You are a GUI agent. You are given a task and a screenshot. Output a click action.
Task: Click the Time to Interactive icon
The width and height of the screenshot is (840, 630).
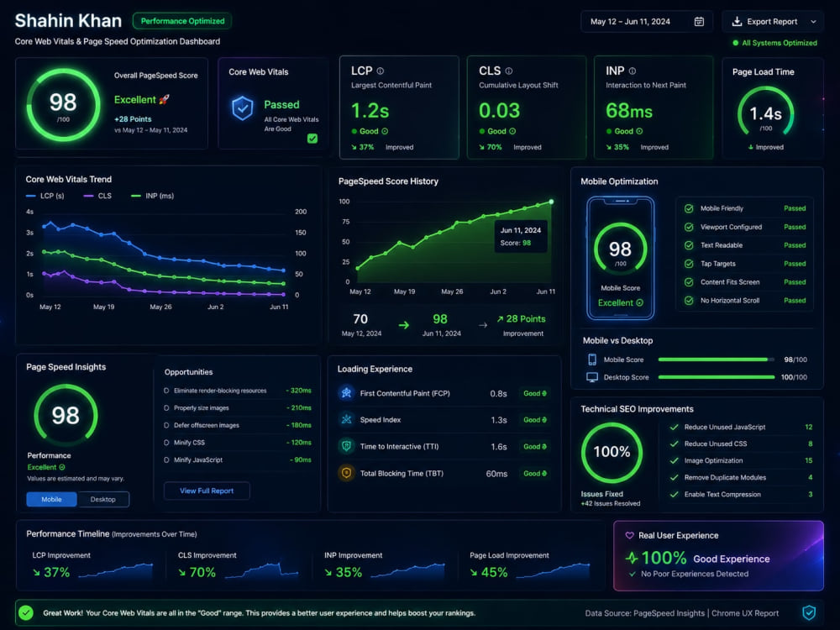click(x=347, y=446)
